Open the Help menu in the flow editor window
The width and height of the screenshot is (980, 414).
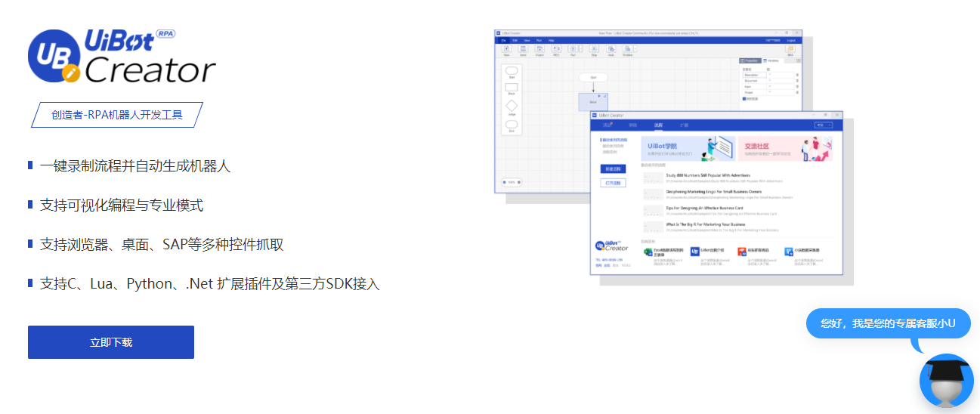pos(551,40)
